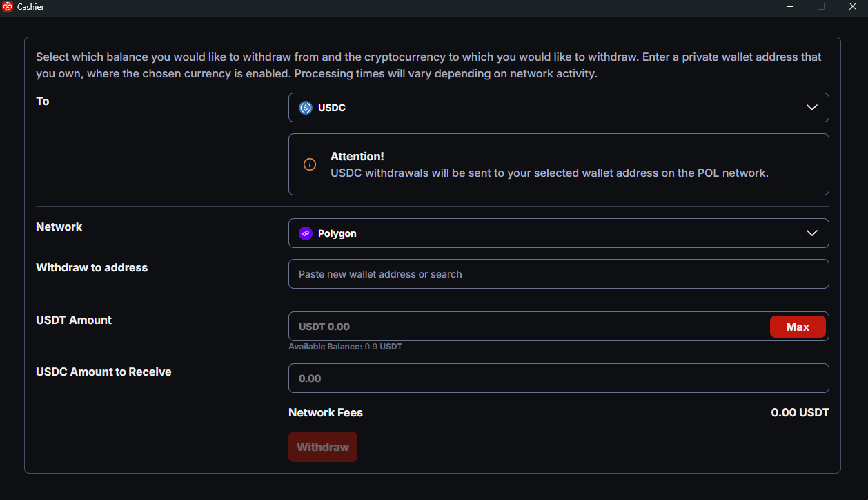Click the Cashier app logo in title bar
Image resolution: width=868 pixels, height=500 pixels.
click(8, 6)
